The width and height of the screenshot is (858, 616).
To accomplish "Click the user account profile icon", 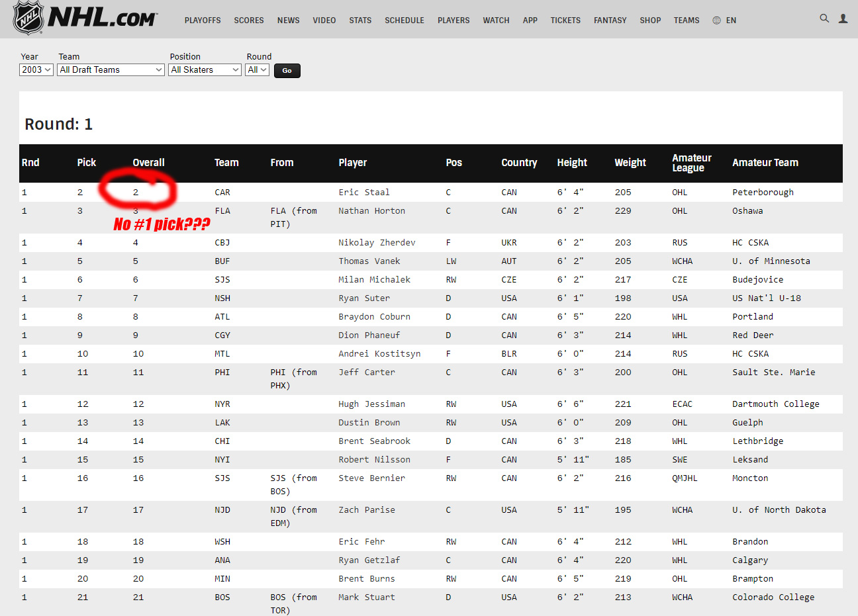I will coord(843,19).
